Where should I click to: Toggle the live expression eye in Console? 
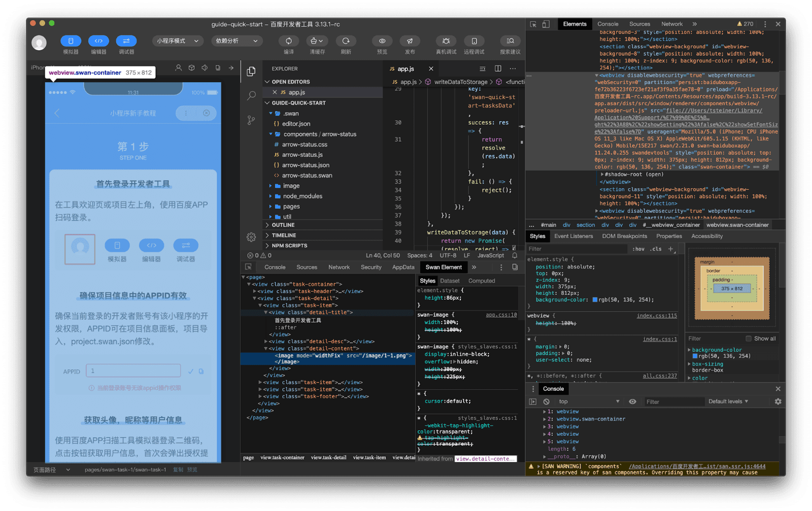click(632, 401)
